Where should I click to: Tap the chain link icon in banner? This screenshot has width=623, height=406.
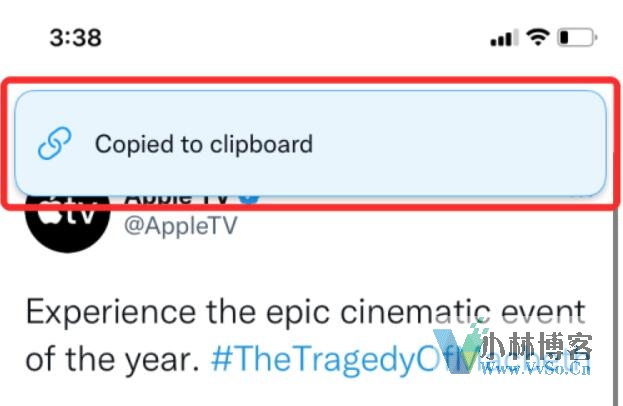(x=54, y=143)
